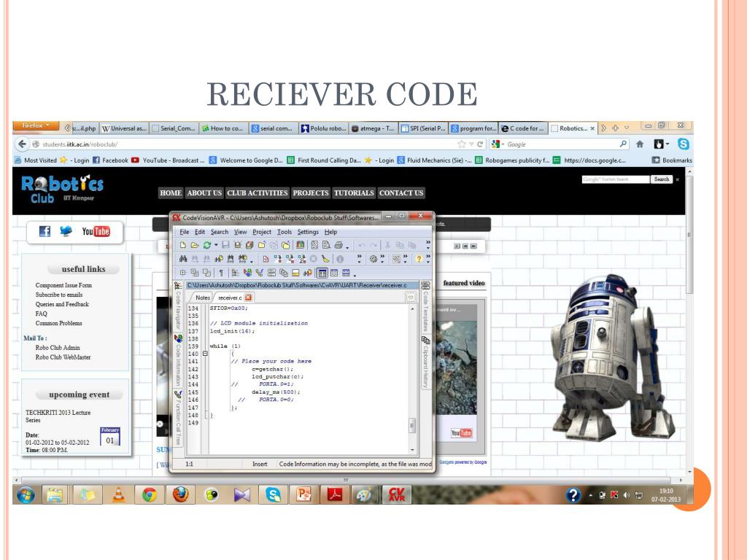747x560 pixels.
Task: Click the gear settings icon in CodeVisionAVR toolbar
Action: click(x=373, y=259)
